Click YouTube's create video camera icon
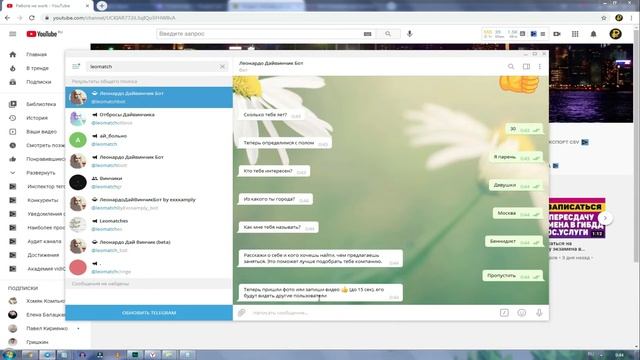Screen dimensions: 640x360 click(557, 34)
